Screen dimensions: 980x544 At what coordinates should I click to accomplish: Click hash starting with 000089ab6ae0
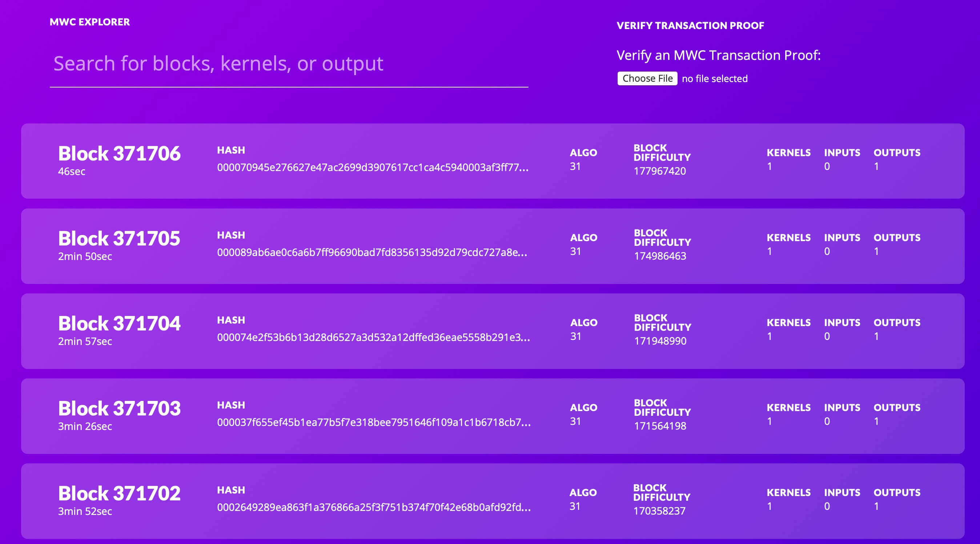[372, 252]
